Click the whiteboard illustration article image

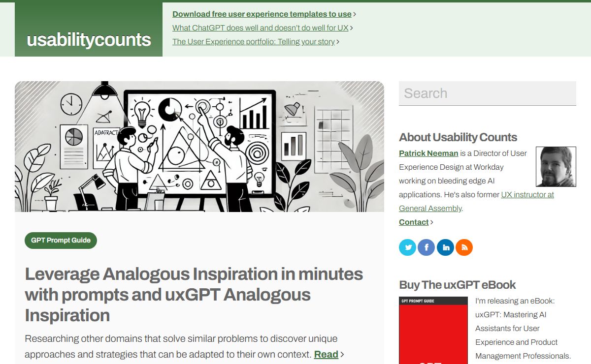[199, 147]
